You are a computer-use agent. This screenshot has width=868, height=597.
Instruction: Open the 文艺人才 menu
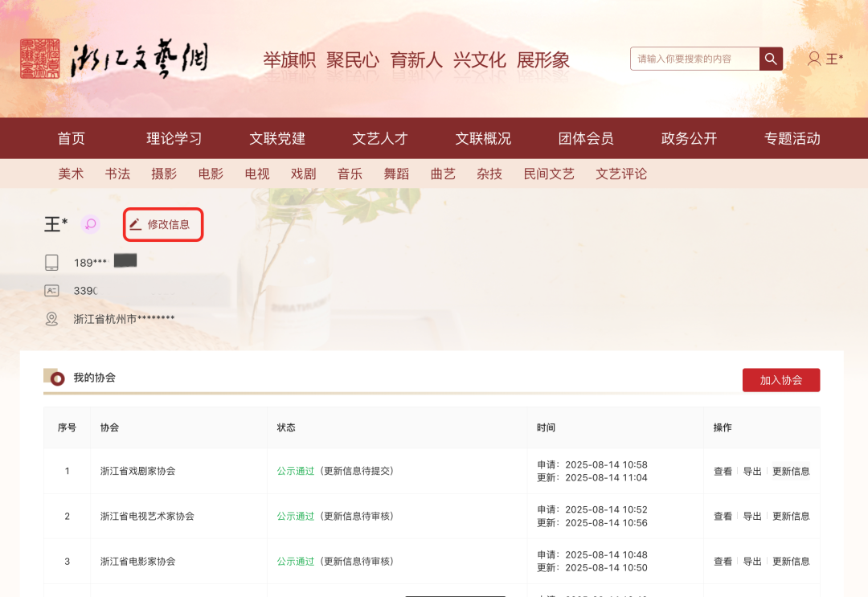tap(380, 138)
